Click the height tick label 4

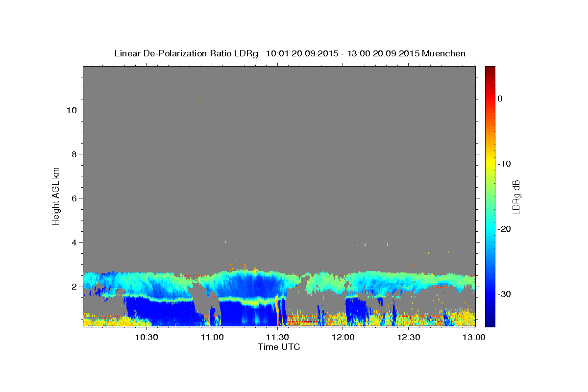click(74, 243)
